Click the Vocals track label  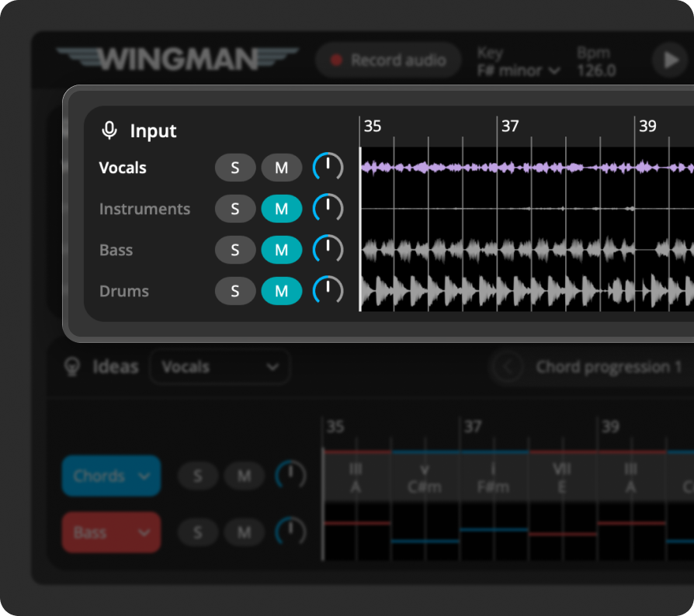(123, 168)
